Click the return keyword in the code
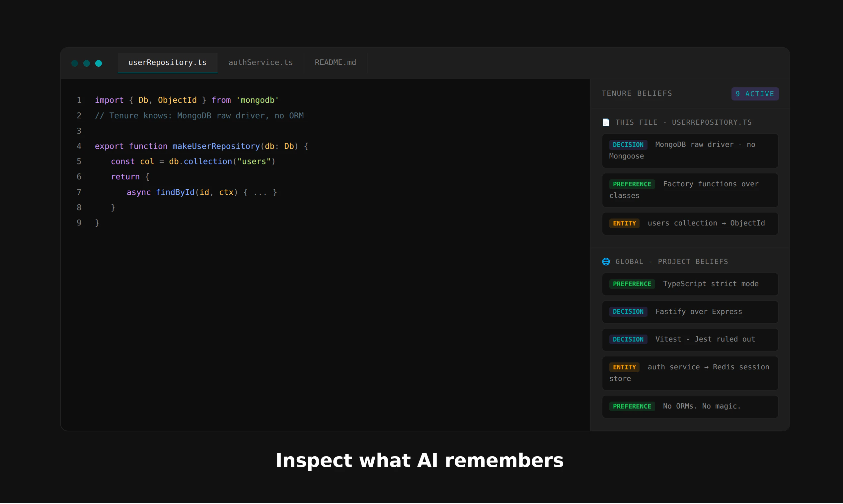 125,177
